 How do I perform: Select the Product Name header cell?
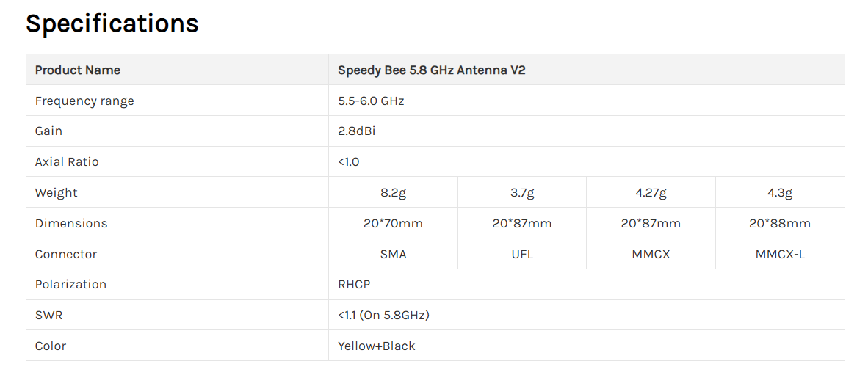coord(177,70)
